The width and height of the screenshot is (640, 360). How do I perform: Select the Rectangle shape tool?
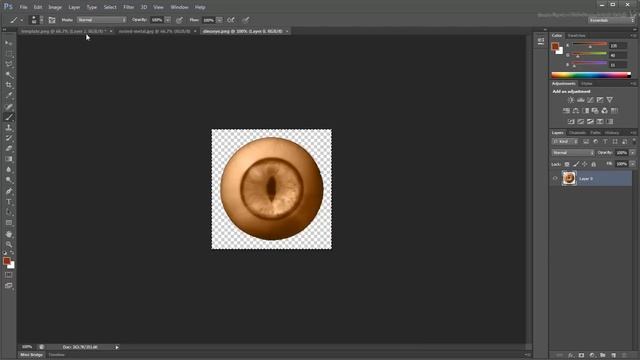[x=9, y=223]
